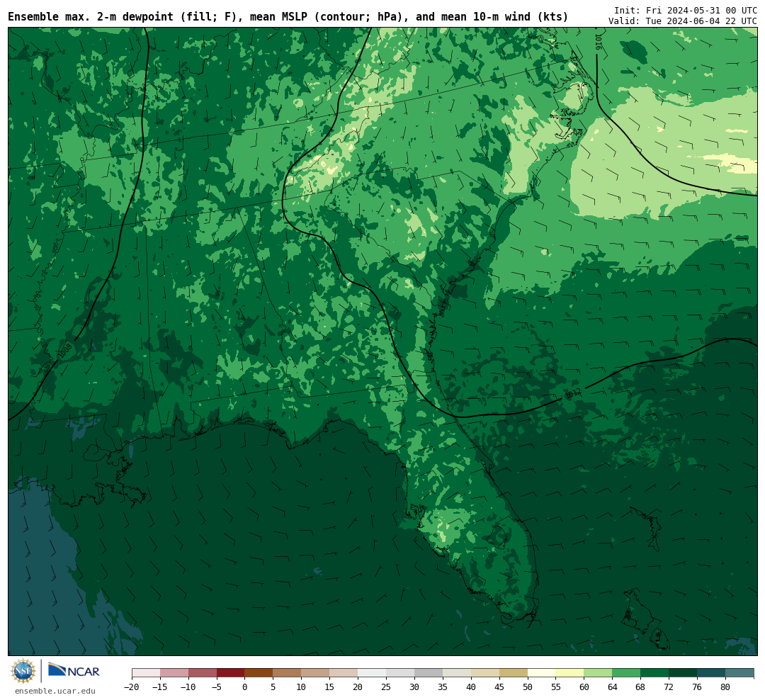This screenshot has width=765, height=700.
Task: Click the 1016 isobar contour label
Action: point(598,42)
